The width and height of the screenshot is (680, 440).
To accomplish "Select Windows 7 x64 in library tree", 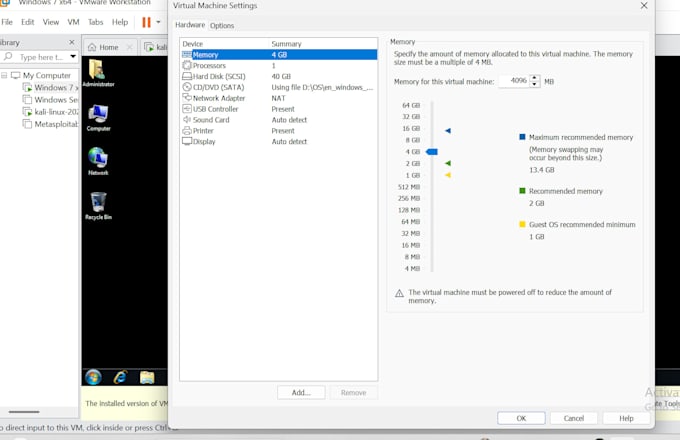I will [51, 88].
